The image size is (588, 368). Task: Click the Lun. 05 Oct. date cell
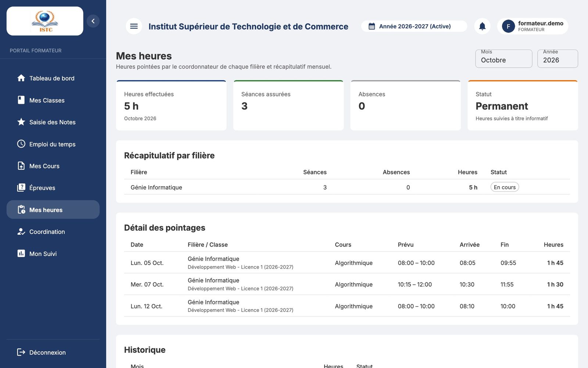tap(147, 263)
